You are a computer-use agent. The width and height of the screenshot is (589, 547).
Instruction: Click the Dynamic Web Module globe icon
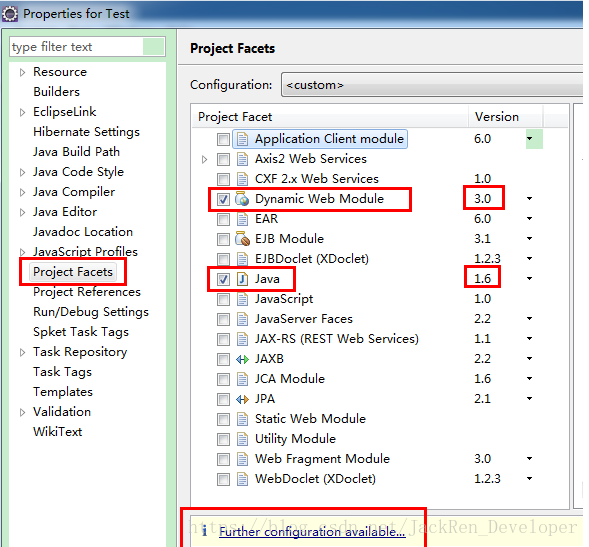point(242,199)
